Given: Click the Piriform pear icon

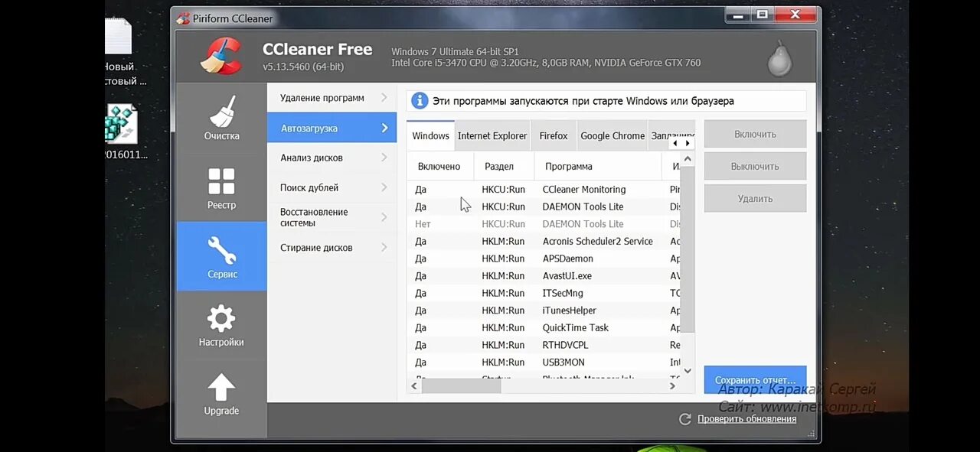Looking at the screenshot, I should (x=779, y=58).
